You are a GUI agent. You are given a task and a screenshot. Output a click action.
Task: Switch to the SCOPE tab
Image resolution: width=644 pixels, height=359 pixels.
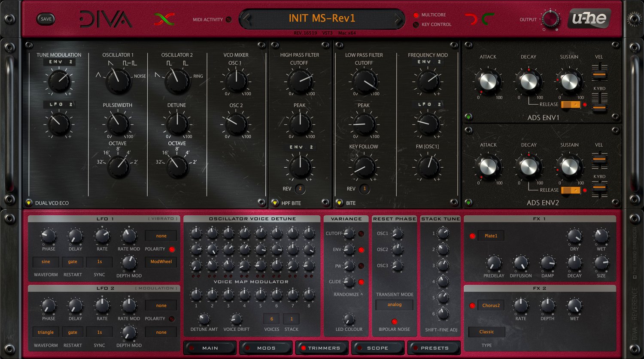[x=377, y=348]
